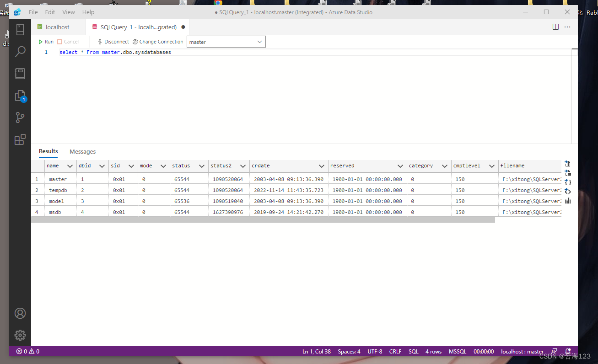Screen dimensions: 598x364
Task: Open the master database dropdown
Action: [226, 42]
